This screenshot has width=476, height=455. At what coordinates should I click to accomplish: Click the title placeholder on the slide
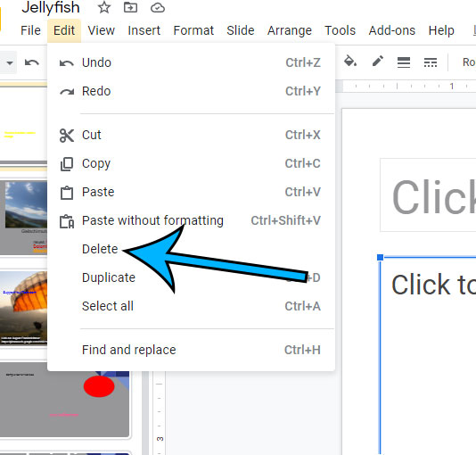point(428,195)
